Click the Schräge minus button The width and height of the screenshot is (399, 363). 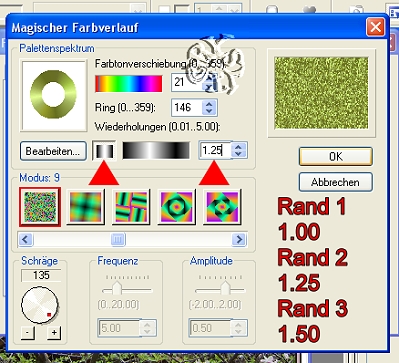(x=28, y=332)
